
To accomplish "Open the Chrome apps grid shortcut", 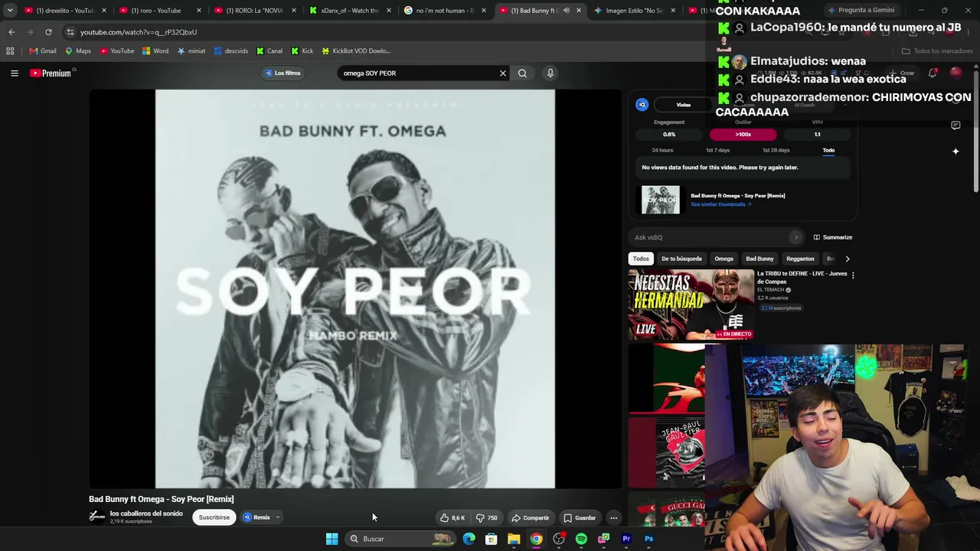I will point(10,51).
